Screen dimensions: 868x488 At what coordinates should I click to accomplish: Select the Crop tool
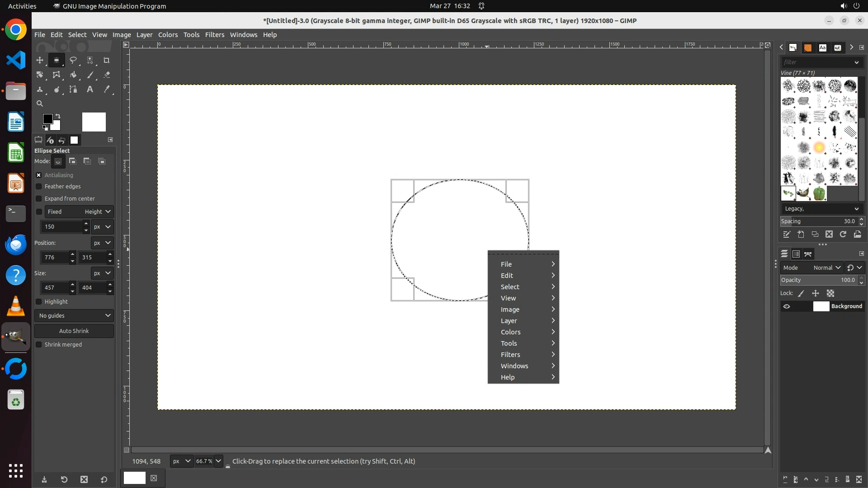pyautogui.click(x=107, y=60)
